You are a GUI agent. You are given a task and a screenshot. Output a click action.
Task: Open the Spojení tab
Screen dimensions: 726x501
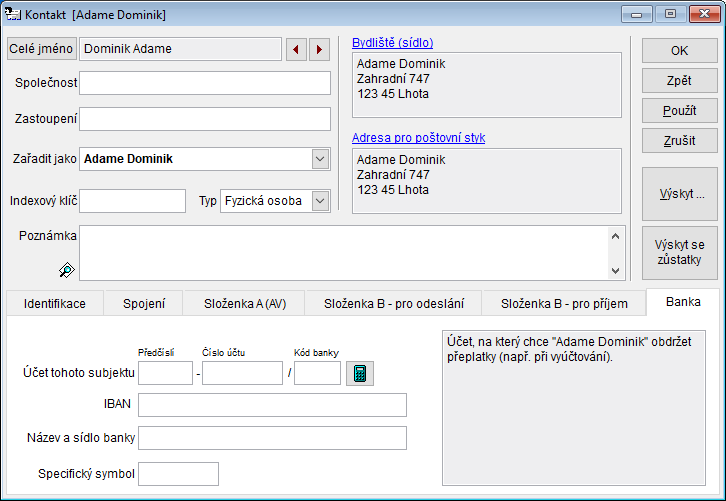tap(144, 303)
